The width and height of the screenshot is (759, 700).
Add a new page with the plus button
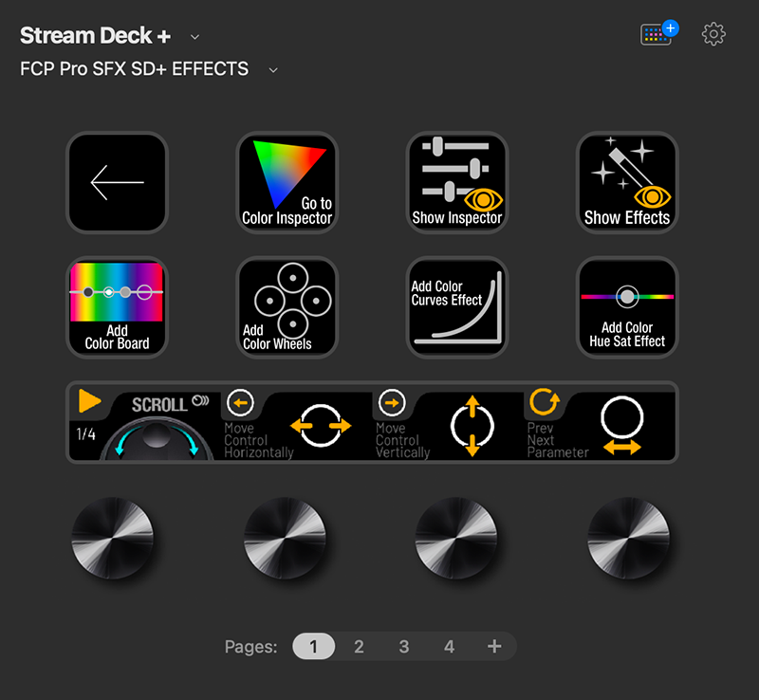(x=494, y=646)
